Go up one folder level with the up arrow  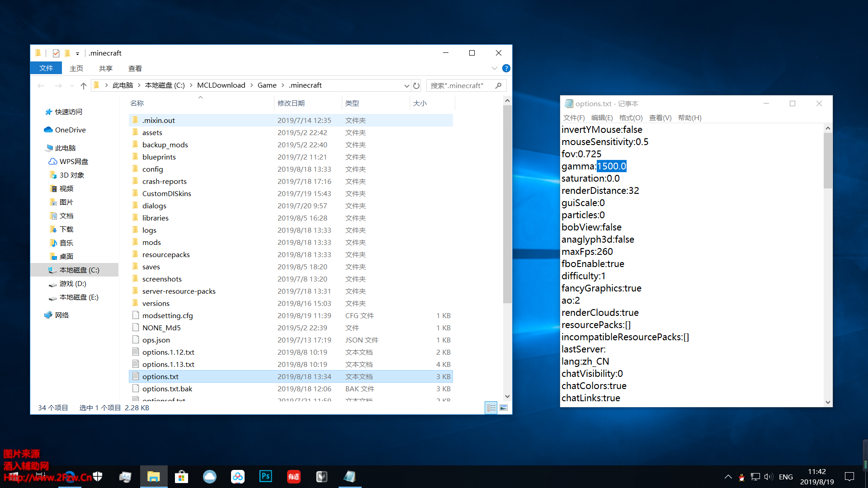tap(84, 85)
